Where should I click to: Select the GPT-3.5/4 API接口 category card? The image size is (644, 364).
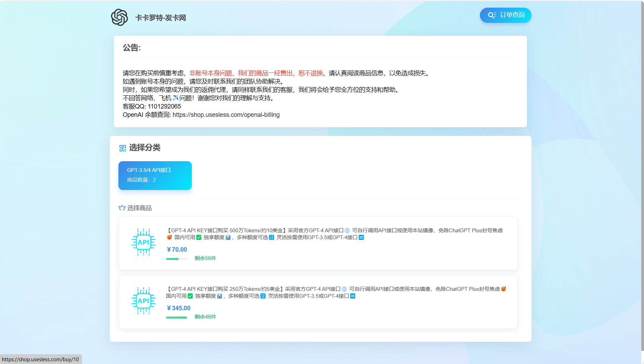[155, 175]
